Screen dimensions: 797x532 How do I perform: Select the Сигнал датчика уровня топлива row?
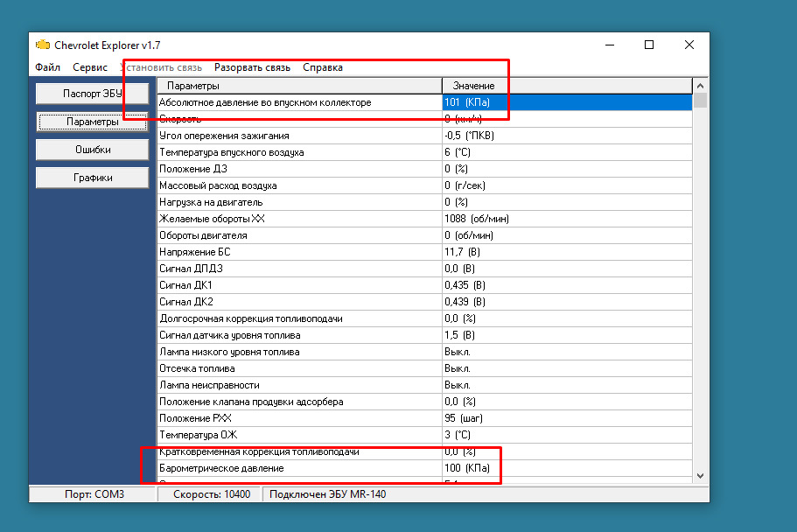pos(424,335)
